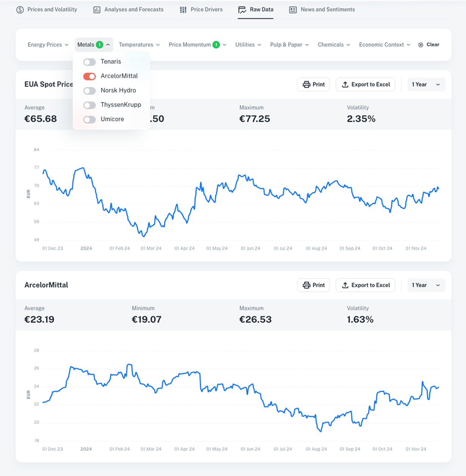Image resolution: width=466 pixels, height=476 pixels.
Task: Expand the Energy Prices filter dropdown
Action: point(48,45)
